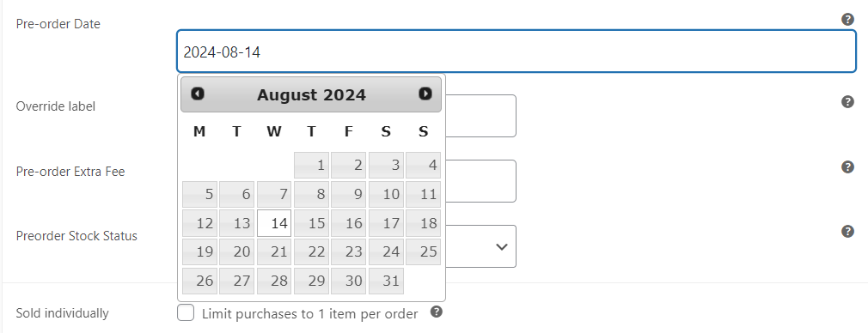Open help tip for Pre-order Date

coord(847,20)
